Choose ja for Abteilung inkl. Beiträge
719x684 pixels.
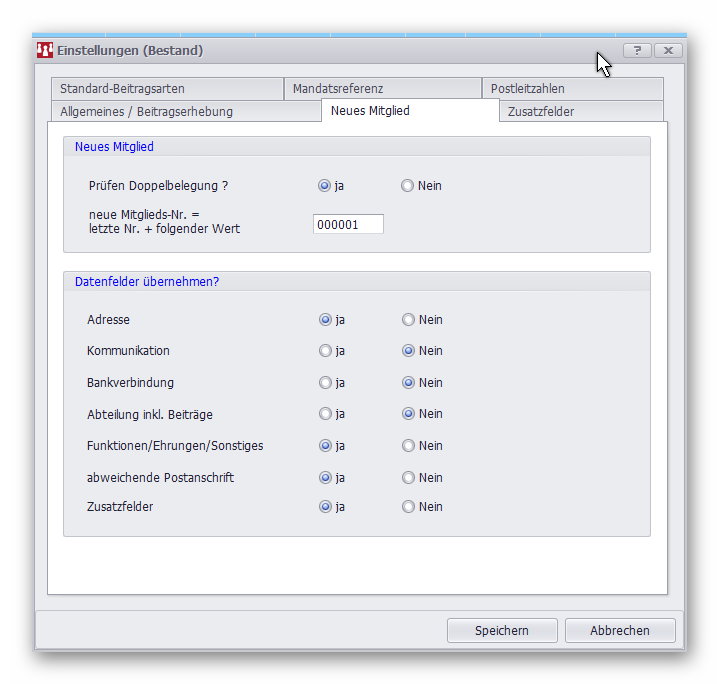pos(325,414)
